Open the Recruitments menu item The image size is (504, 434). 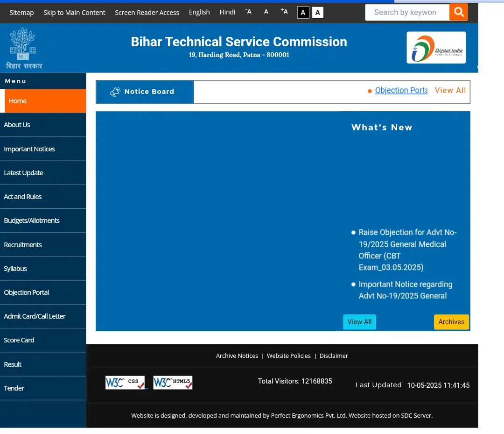click(23, 244)
